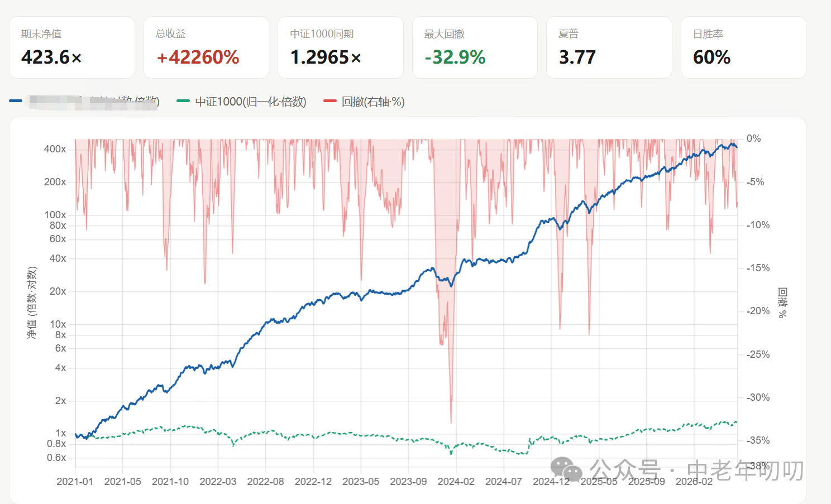831x504 pixels.
Task: Click the 净值 (倍数·对数) left axis title
Action: coord(32,303)
